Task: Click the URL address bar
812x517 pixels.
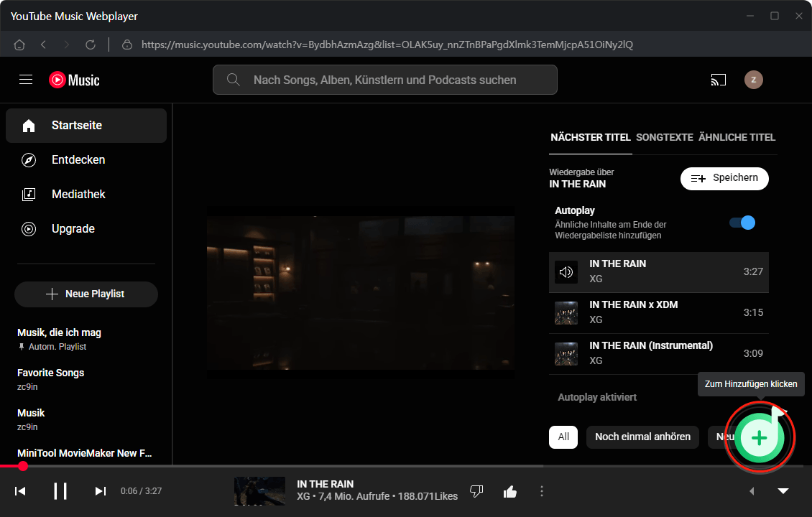Action: tap(387, 45)
